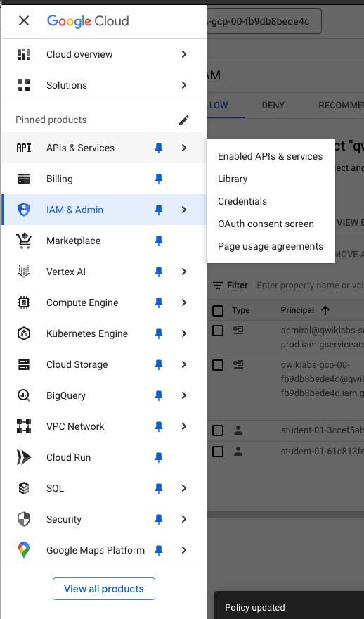Image resolution: width=364 pixels, height=619 pixels.
Task: Click the Solutions grid icon
Action: 24,85
